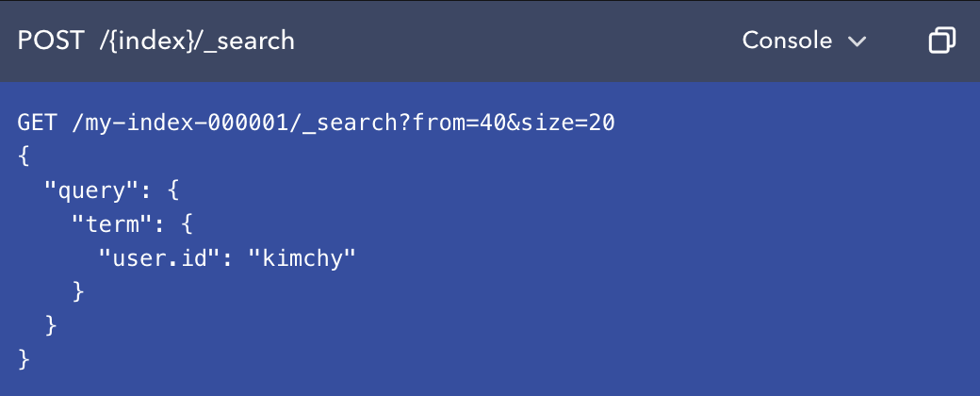
Task: Click the "query" key in the JSON body
Action: 85,190
